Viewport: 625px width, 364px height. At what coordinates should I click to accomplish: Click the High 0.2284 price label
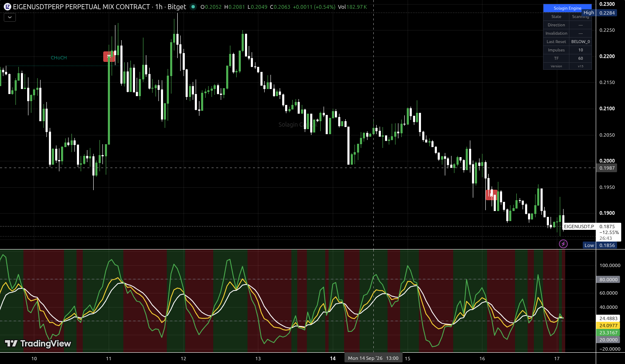599,13
